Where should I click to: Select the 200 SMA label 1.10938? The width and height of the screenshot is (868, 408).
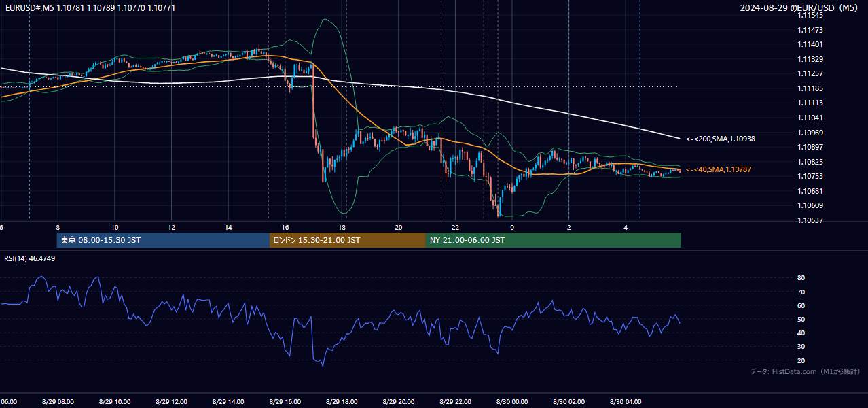(720, 139)
